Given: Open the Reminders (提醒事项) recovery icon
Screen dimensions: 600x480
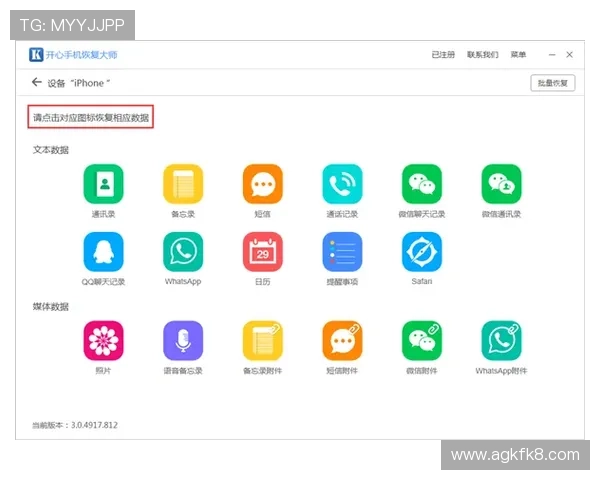Looking at the screenshot, I should tap(342, 251).
